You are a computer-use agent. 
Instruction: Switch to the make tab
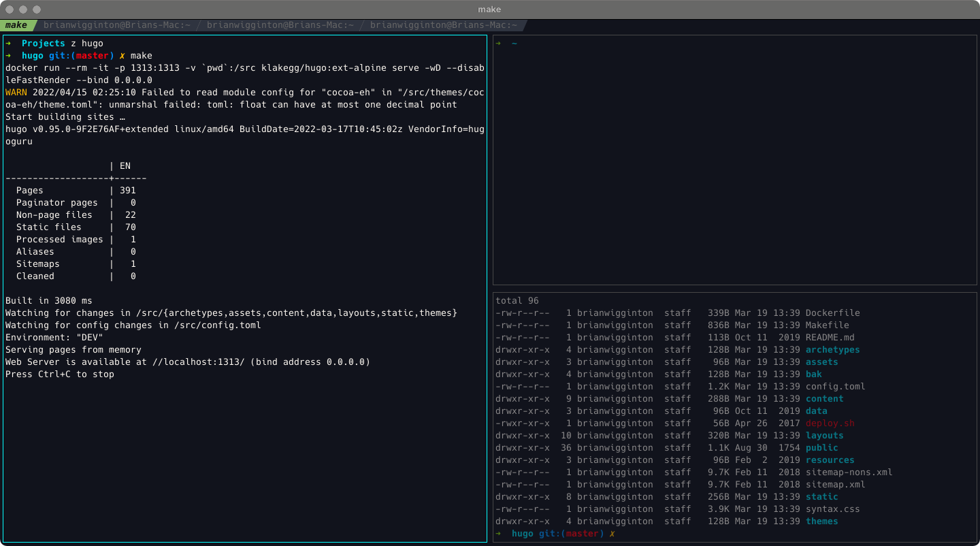click(x=16, y=25)
